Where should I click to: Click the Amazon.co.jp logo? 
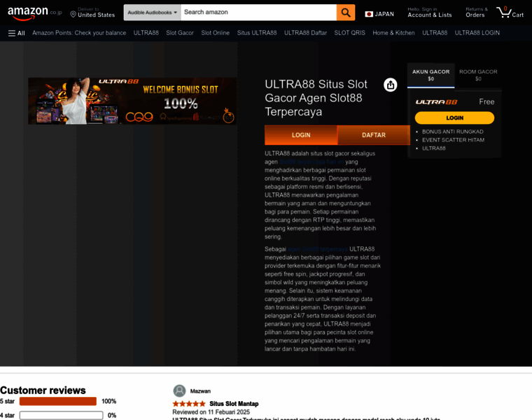pyautogui.click(x=34, y=13)
